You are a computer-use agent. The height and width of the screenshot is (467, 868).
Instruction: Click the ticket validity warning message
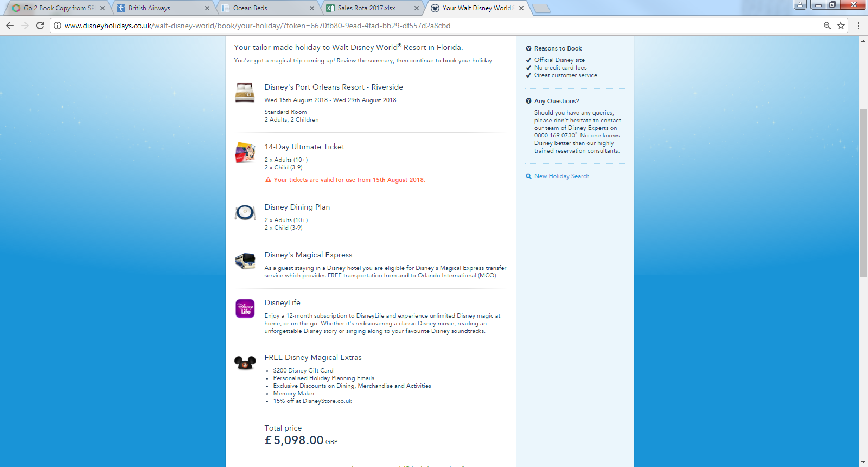point(349,180)
